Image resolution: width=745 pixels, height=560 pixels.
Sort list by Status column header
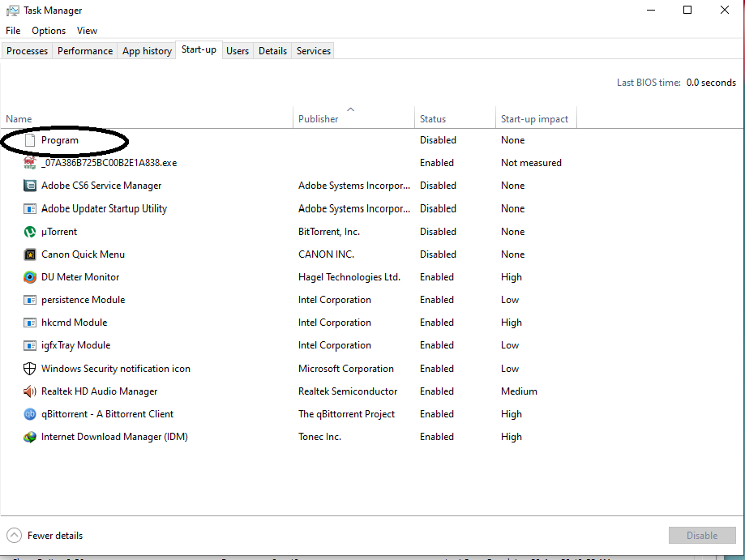[x=433, y=119]
